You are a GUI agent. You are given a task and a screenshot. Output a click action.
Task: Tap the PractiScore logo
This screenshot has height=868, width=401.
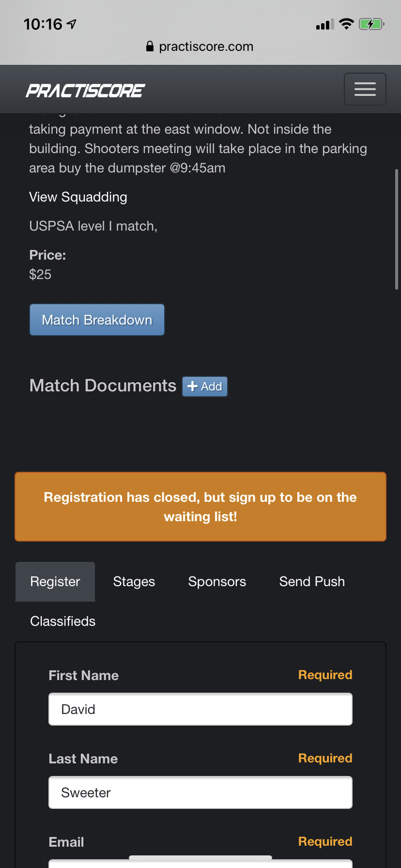tap(85, 91)
